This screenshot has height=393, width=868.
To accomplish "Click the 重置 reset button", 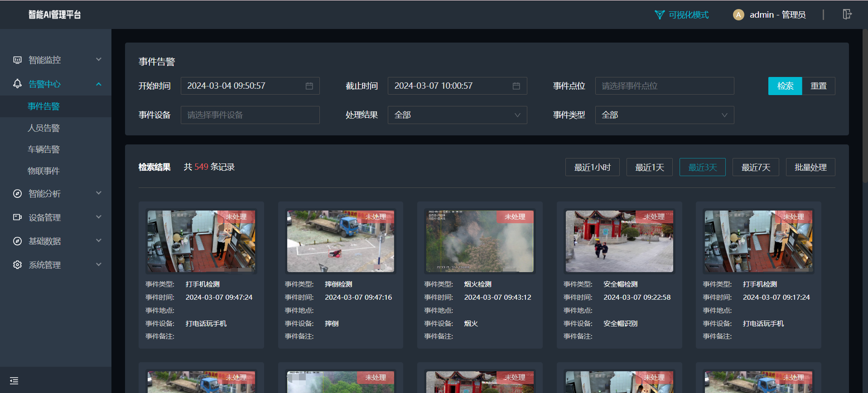I will (x=819, y=86).
